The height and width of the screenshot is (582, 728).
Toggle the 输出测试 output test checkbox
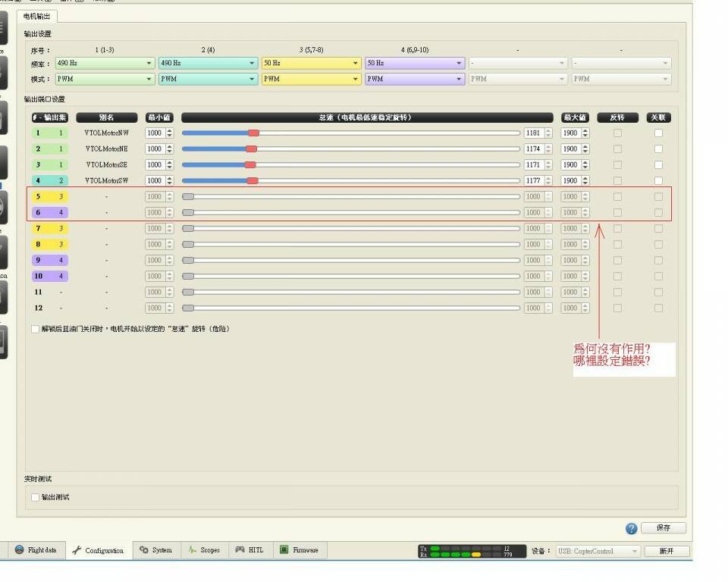[x=36, y=497]
